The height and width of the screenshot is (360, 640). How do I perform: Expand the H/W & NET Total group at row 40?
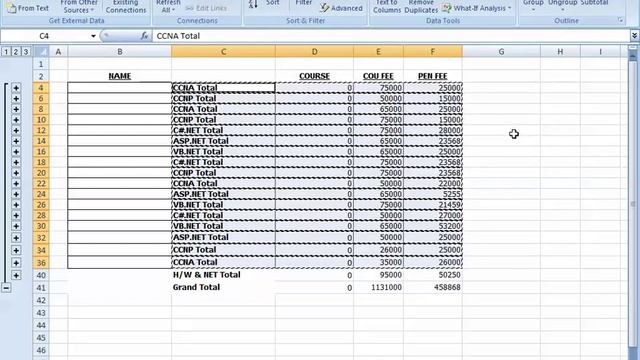16,275
